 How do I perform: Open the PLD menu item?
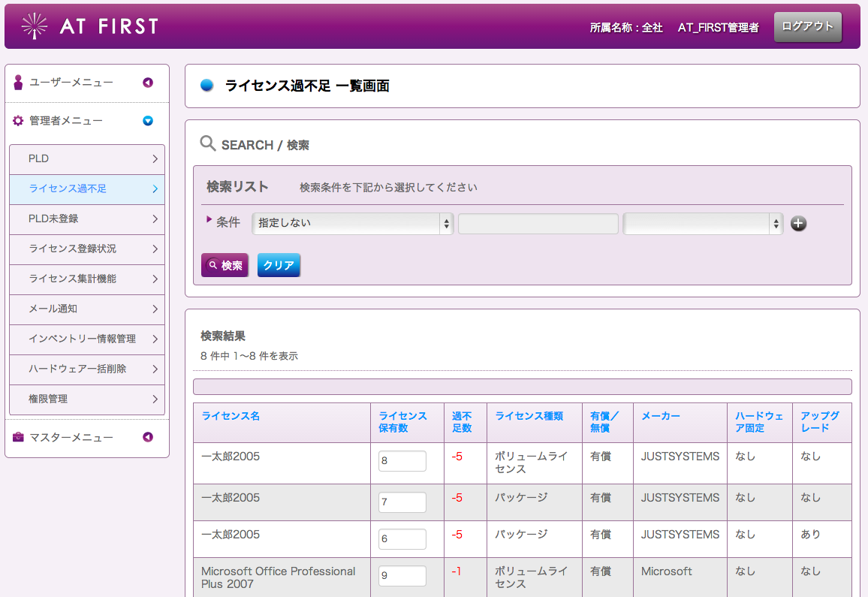click(87, 159)
